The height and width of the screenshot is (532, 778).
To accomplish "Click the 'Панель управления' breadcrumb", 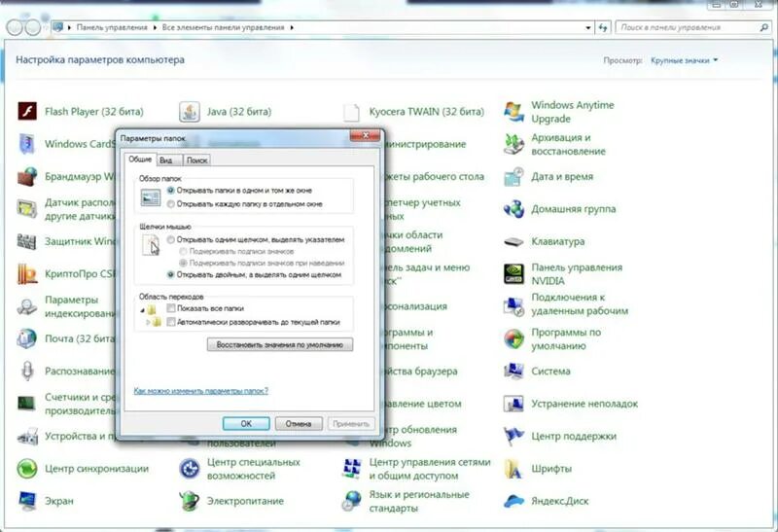I will tap(112, 28).
